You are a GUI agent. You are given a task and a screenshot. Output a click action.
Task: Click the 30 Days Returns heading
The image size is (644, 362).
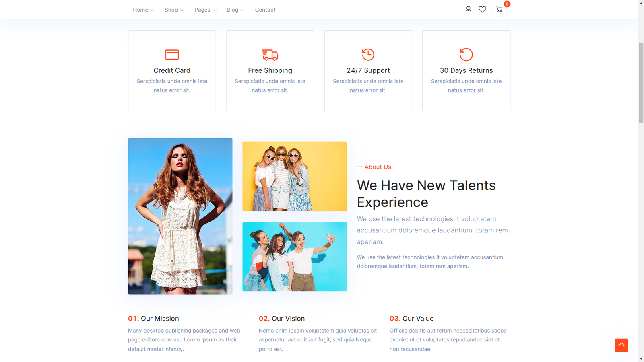coord(466,70)
